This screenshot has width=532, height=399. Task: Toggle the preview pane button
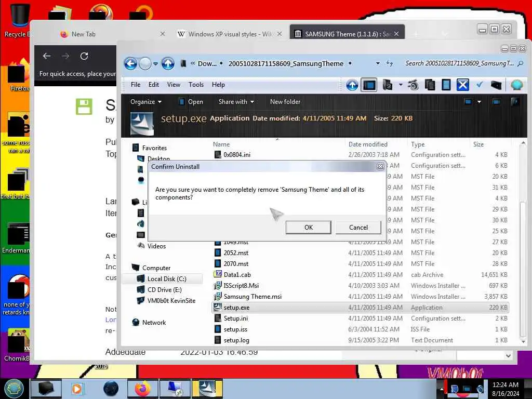[x=496, y=102]
